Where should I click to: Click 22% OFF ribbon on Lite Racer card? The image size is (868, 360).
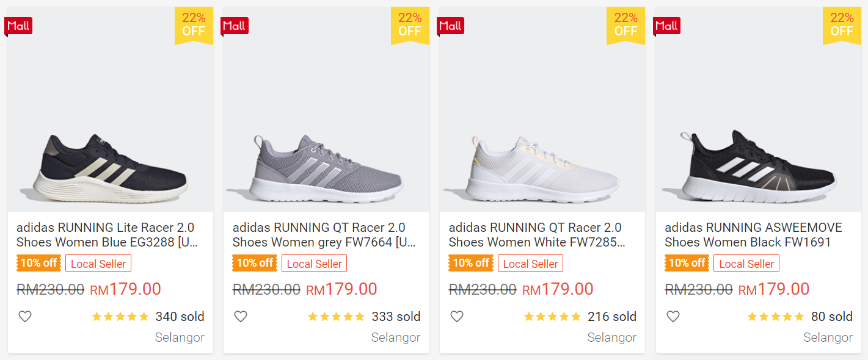194,25
